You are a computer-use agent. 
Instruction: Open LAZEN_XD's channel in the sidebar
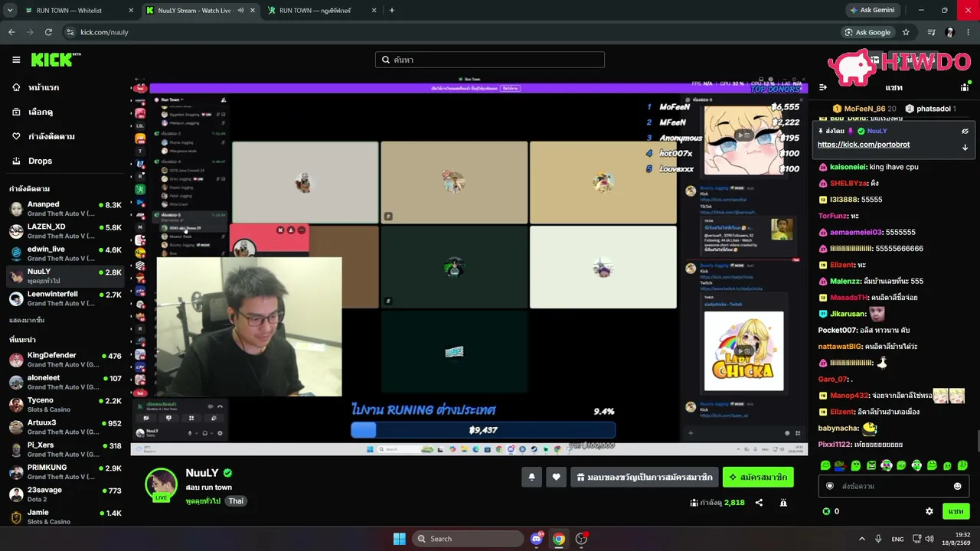[65, 231]
